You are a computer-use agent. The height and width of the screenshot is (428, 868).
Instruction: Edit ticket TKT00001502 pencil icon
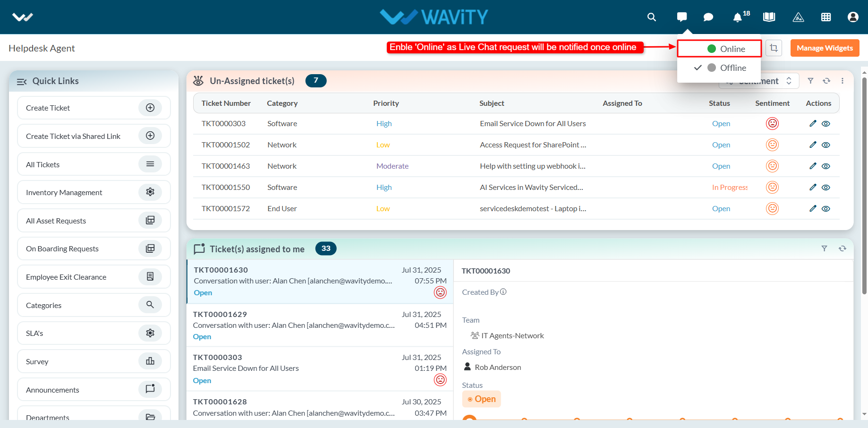tap(813, 145)
